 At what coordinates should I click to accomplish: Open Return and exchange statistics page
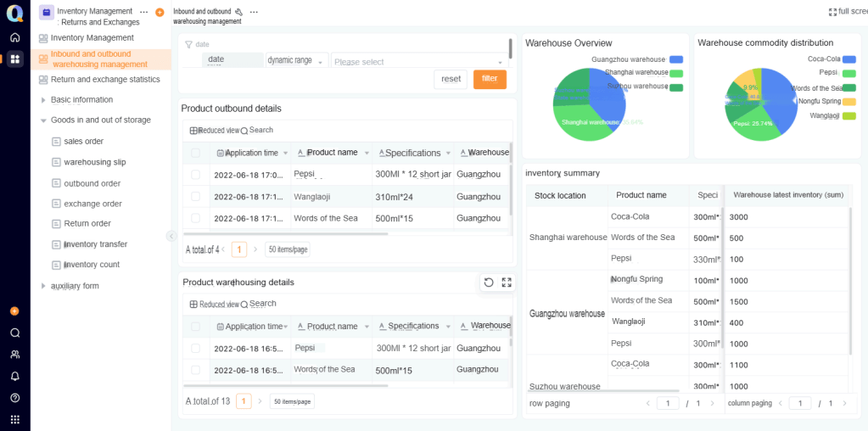[x=104, y=80]
